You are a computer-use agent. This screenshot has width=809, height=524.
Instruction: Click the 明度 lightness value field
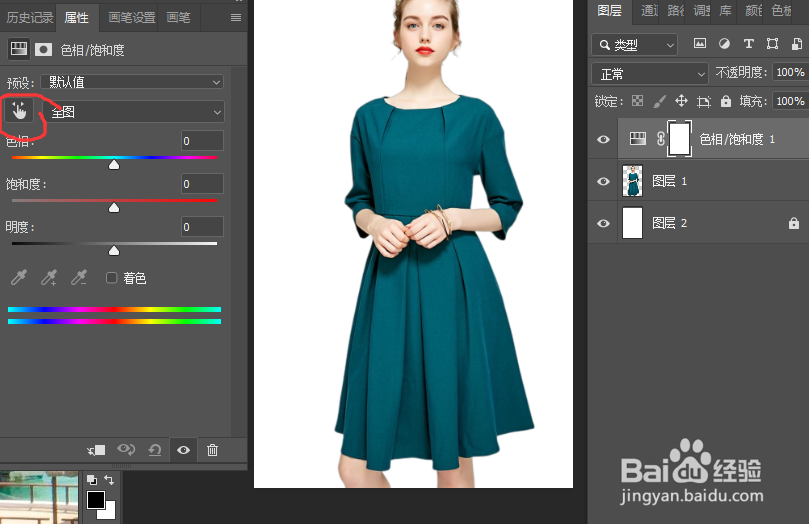202,227
